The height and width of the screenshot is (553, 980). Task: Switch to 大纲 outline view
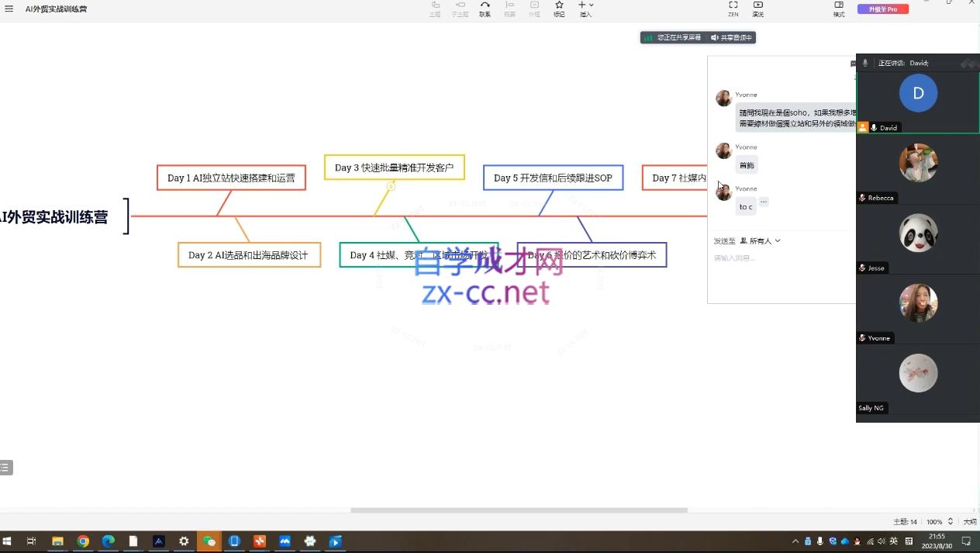pos(969,522)
